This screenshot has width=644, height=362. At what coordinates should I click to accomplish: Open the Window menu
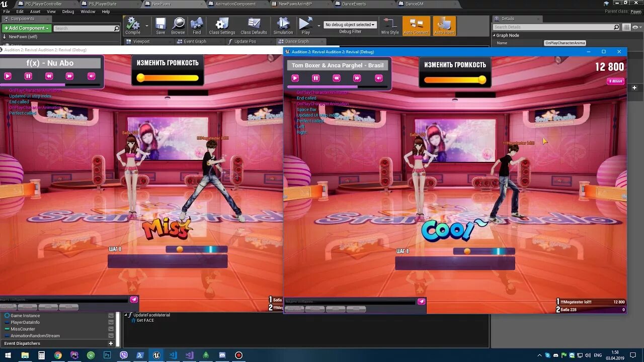88,12
